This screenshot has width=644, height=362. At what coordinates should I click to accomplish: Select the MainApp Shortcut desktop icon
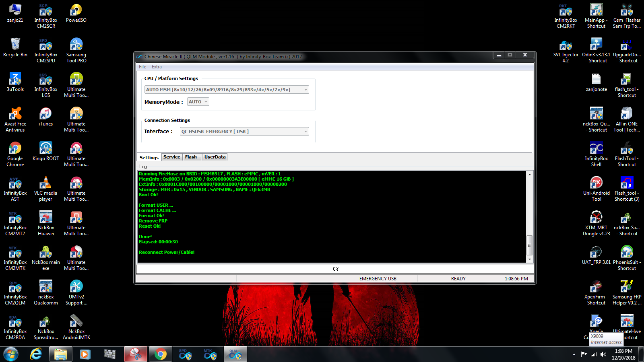(596, 16)
